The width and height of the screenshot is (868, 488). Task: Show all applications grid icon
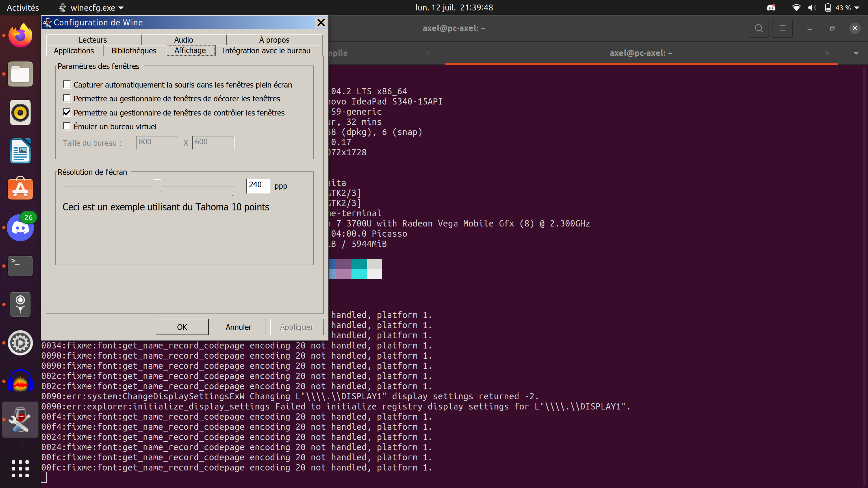pyautogui.click(x=20, y=469)
